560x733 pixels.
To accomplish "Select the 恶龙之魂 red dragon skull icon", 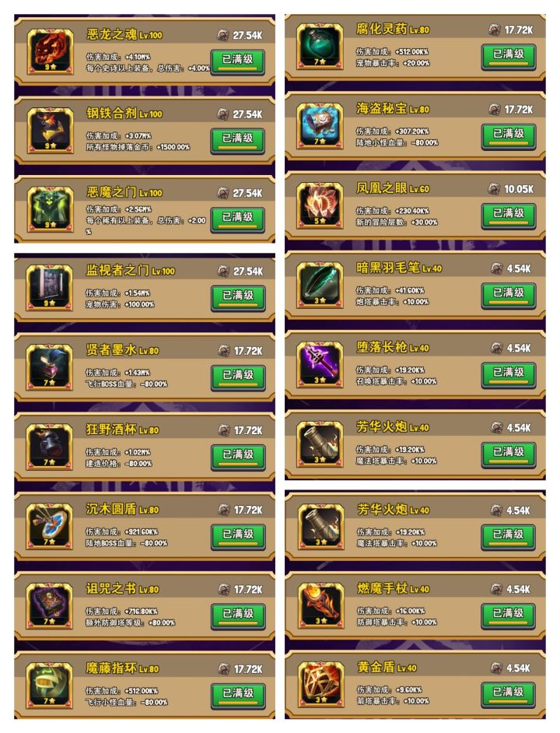I will (50, 51).
